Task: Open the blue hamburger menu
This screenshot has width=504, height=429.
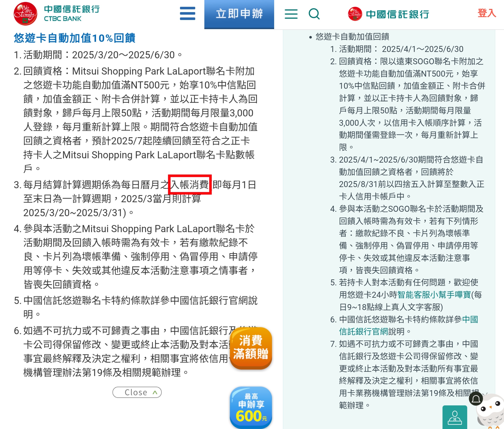Action: click(187, 13)
